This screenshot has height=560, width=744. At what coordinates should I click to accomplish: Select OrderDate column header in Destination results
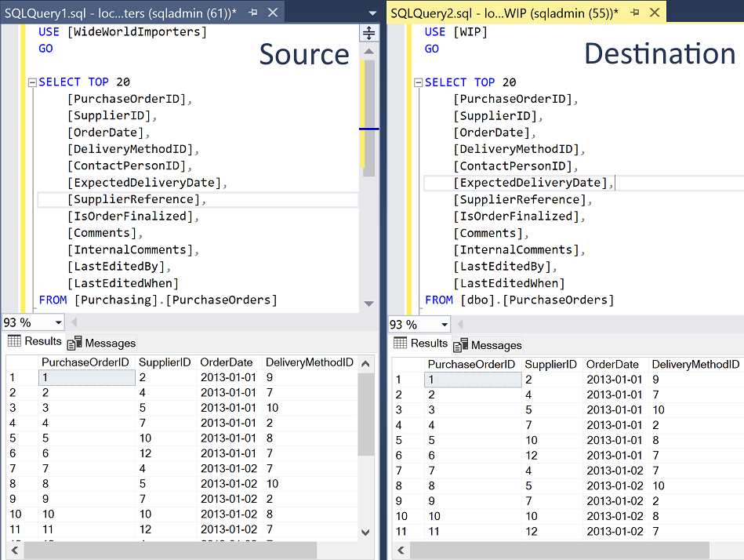pyautogui.click(x=615, y=365)
